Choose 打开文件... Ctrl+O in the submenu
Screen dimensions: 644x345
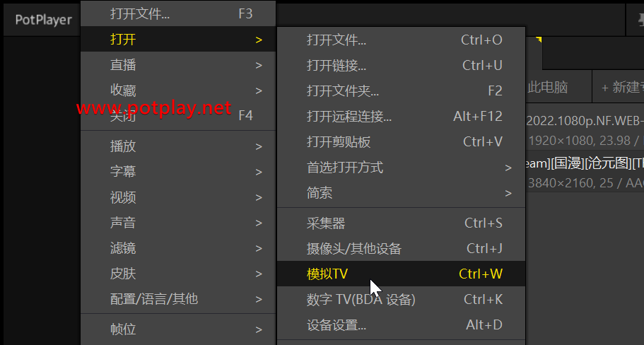point(402,40)
